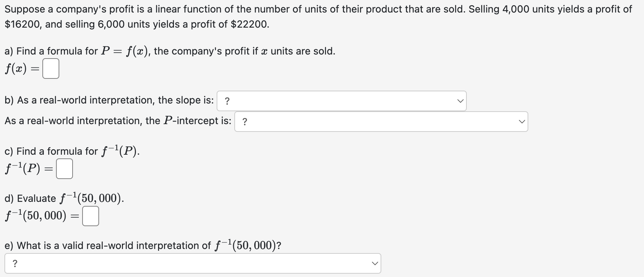Select the "?" placeholder in part e dropdown
The image size is (644, 277).
tap(15, 263)
